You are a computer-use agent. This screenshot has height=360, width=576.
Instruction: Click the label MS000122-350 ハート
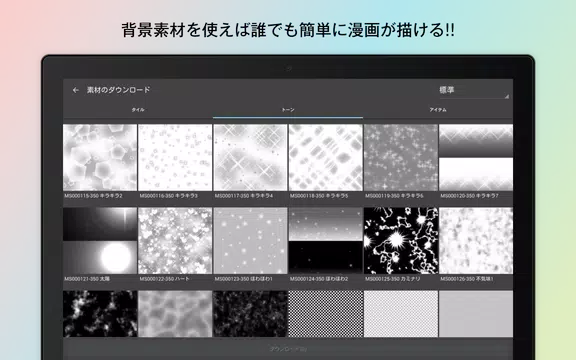point(165,279)
